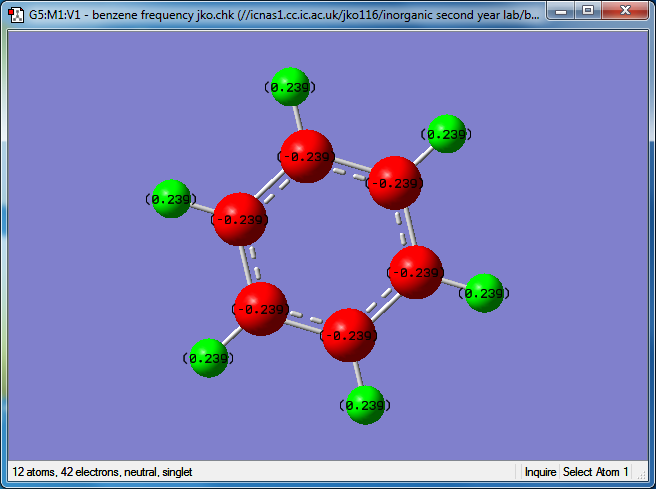Click the Inquire mode status field
Screen dimensions: 656x489
tap(540, 472)
